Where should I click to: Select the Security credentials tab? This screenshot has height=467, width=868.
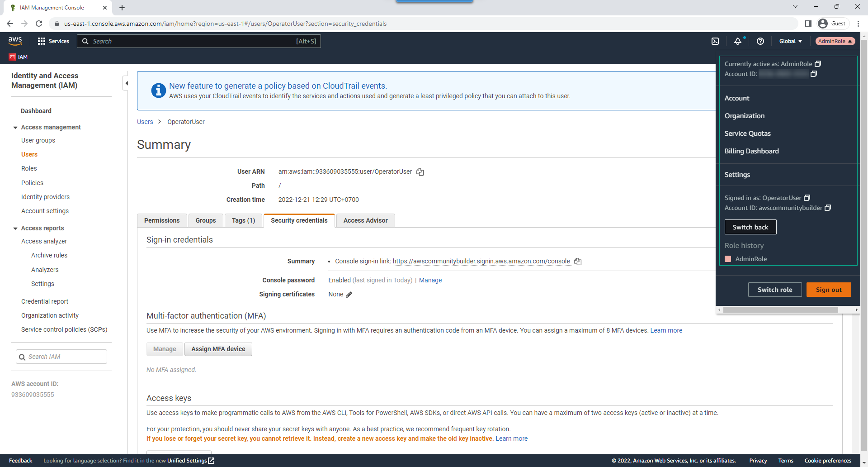299,220
